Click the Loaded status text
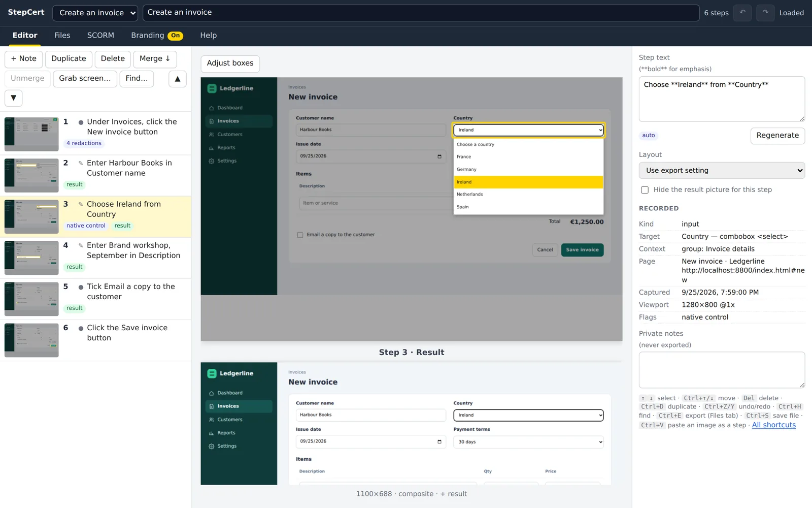 click(791, 13)
